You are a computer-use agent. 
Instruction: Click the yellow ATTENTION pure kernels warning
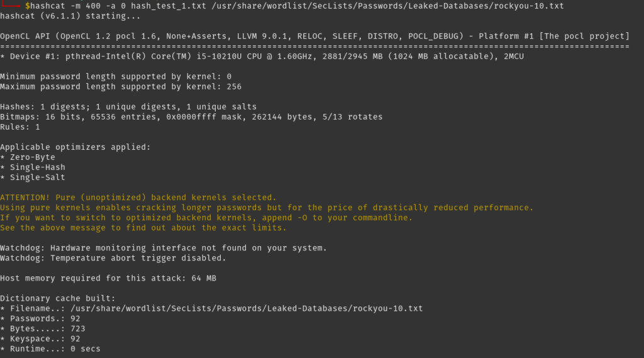coord(138,197)
